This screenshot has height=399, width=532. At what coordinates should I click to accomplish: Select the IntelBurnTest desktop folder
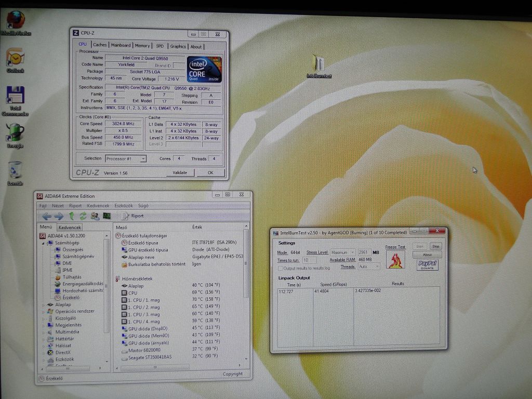318,66
